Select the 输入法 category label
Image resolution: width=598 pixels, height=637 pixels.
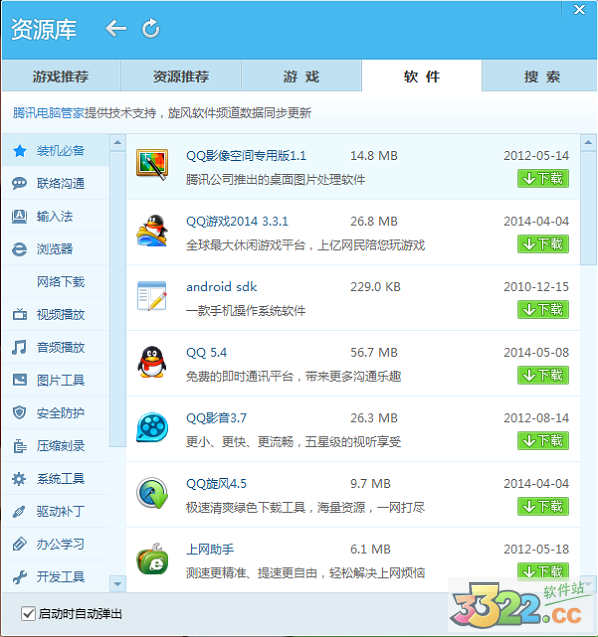coord(55,217)
